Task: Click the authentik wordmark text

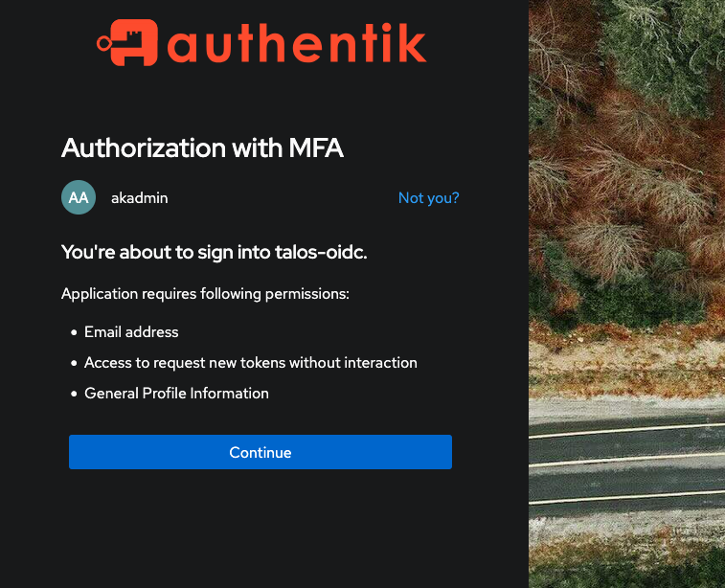Action: [296, 44]
